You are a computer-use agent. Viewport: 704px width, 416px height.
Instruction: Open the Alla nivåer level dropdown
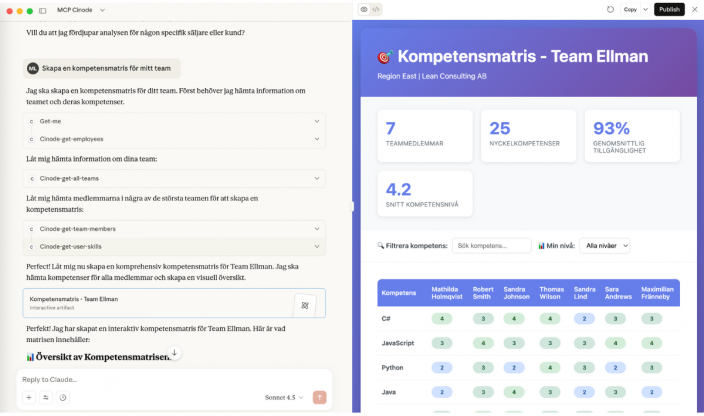coord(606,245)
